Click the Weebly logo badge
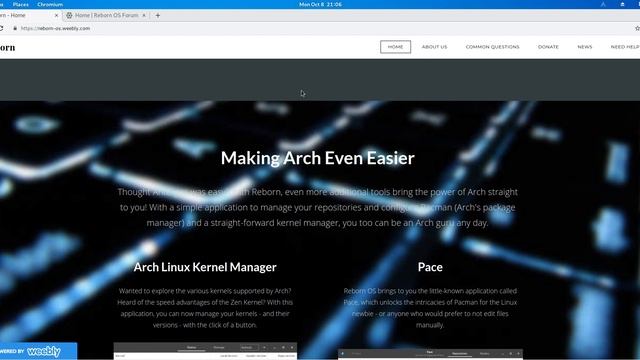The width and height of the screenshot is (640, 360). point(38,351)
